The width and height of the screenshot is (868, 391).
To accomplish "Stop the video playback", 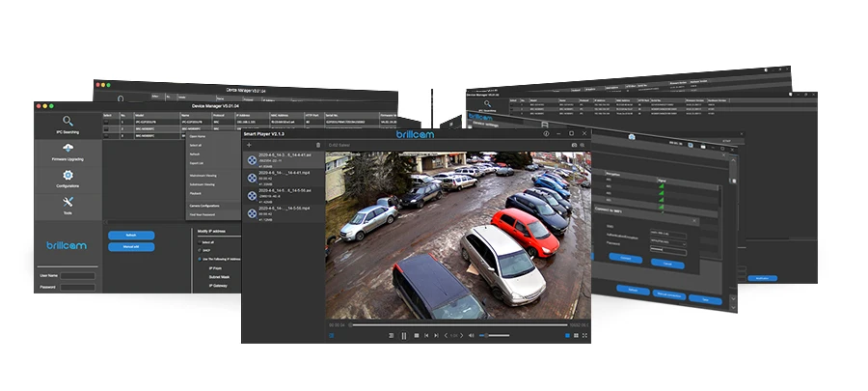I will tap(416, 335).
